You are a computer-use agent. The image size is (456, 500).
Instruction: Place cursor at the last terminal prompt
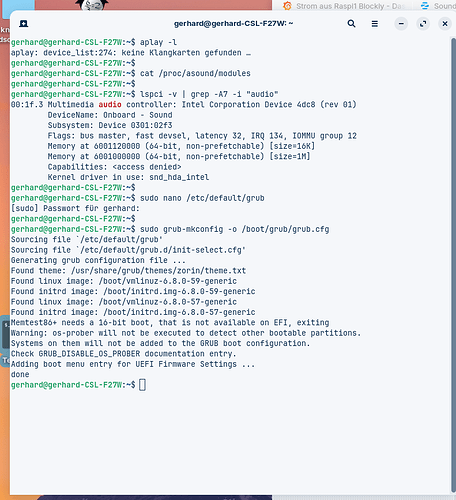142,385
